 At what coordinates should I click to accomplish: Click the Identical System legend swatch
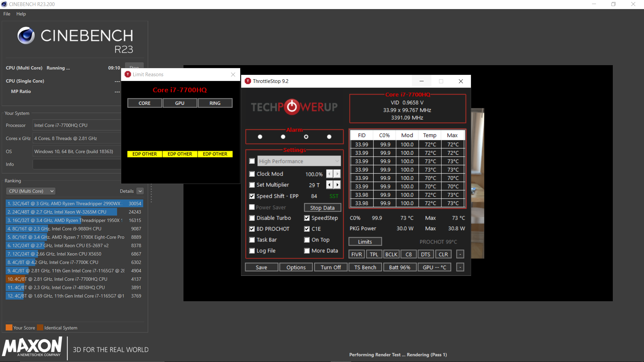coord(40,327)
